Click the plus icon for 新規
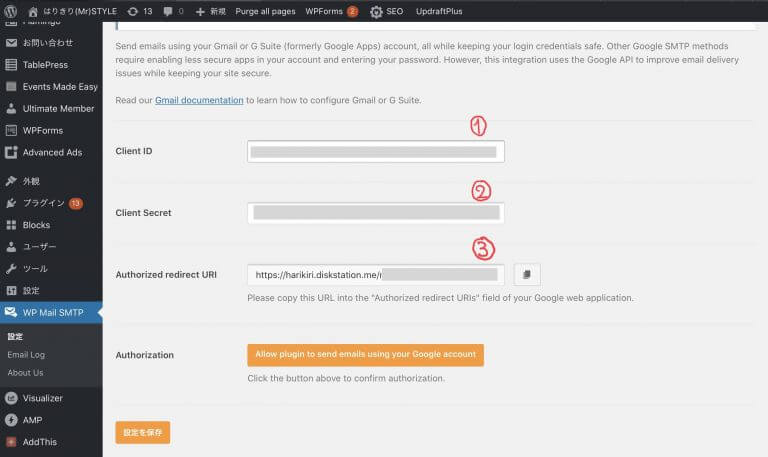Image resolution: width=768 pixels, height=457 pixels. tap(200, 11)
